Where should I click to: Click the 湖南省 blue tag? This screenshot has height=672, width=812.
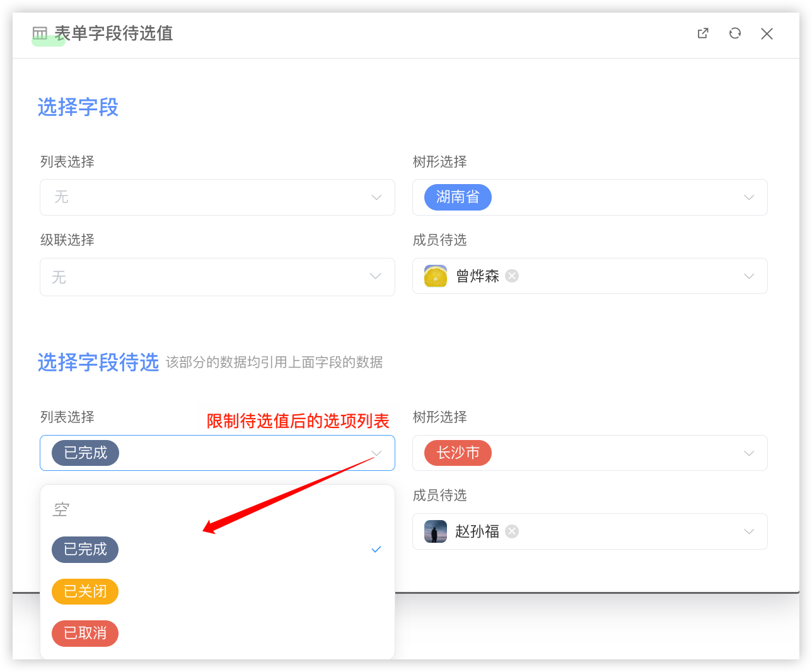pos(458,197)
